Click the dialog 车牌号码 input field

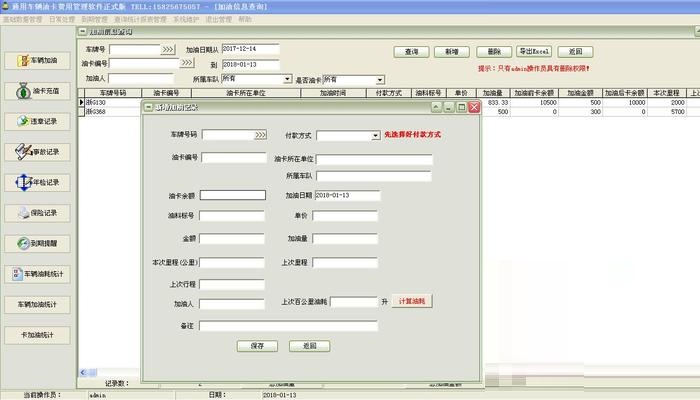point(228,135)
